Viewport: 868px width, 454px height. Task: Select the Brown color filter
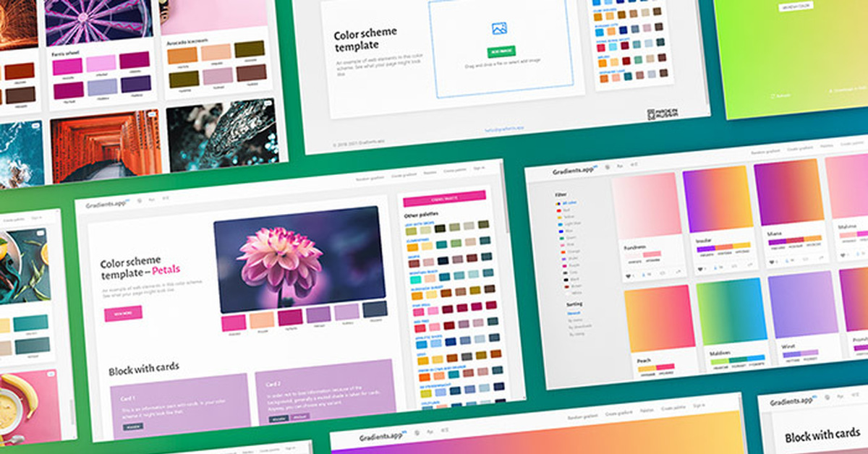574,286
